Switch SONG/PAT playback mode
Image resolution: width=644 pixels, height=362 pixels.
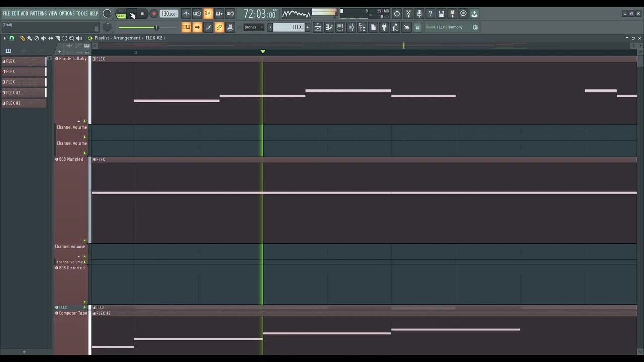pos(121,14)
